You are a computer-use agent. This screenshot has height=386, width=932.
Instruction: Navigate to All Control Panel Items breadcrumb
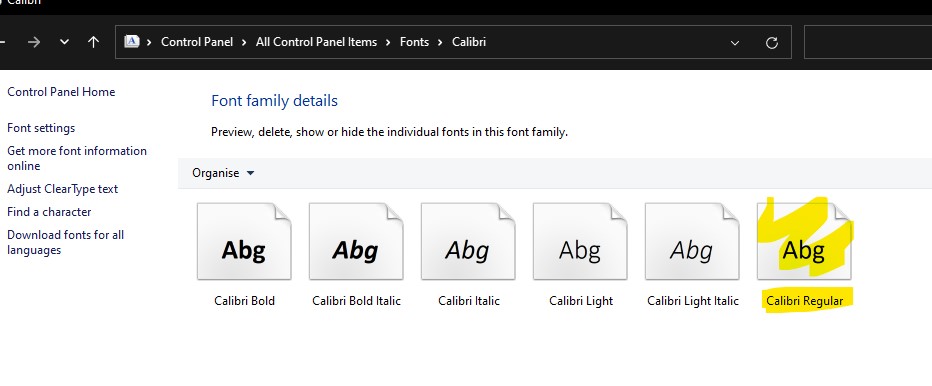[316, 42]
